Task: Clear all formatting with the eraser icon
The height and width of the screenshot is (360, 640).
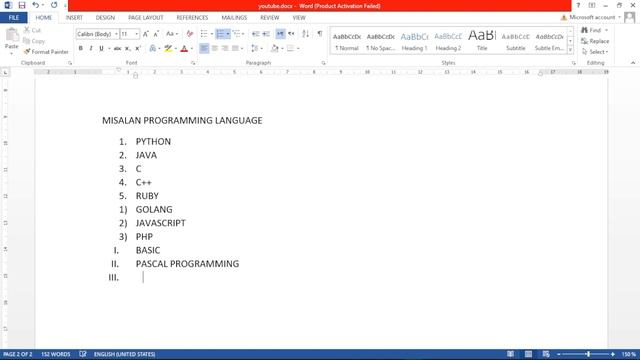Action: point(190,34)
